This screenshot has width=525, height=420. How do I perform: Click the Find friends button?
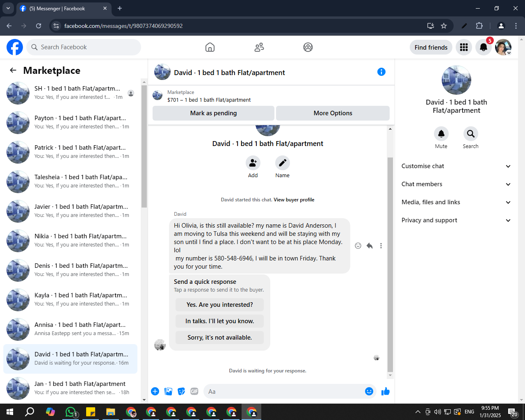[x=431, y=47]
